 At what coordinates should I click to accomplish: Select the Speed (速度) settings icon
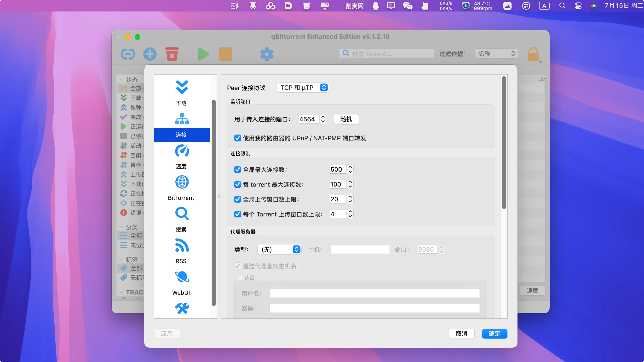pos(182,151)
